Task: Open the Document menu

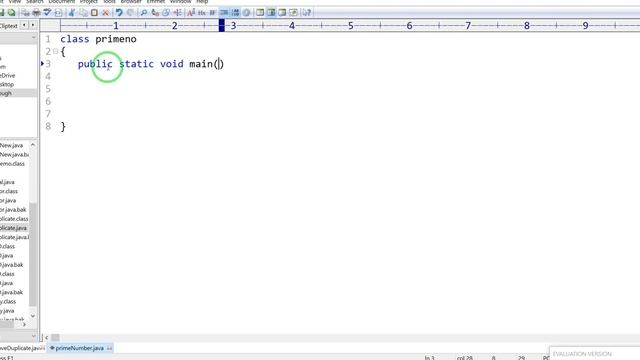Action: [62, 2]
